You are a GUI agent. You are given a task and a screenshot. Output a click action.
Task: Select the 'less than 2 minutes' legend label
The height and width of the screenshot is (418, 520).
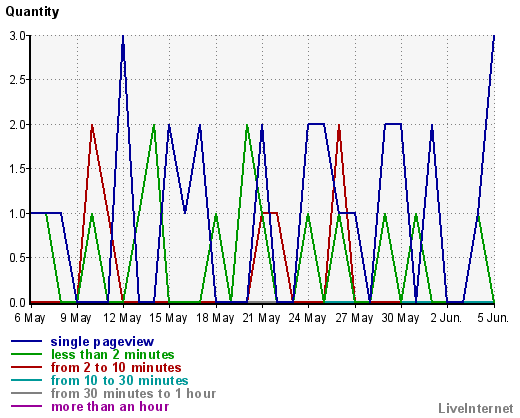[113, 354]
